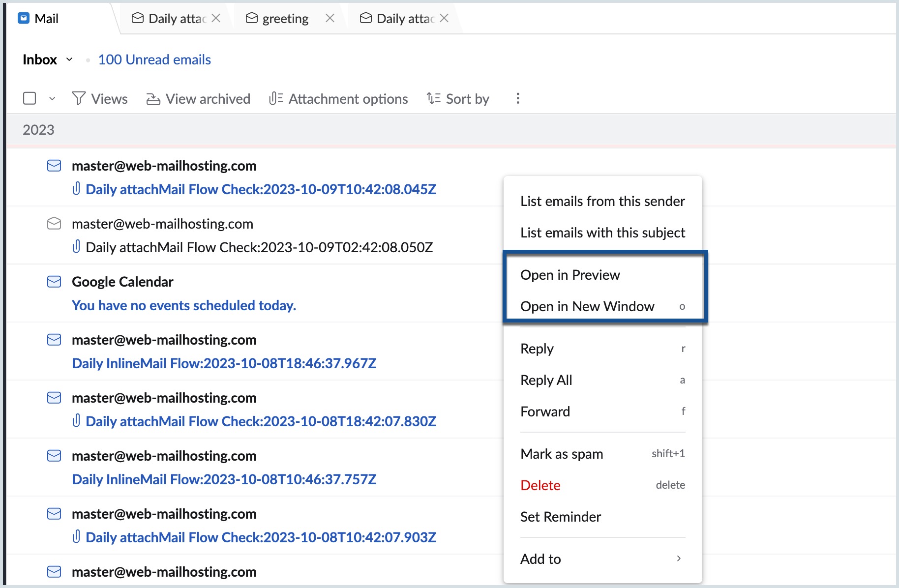Tick the select-all emails checkbox
Viewport: 899px width, 588px height.
tap(30, 98)
